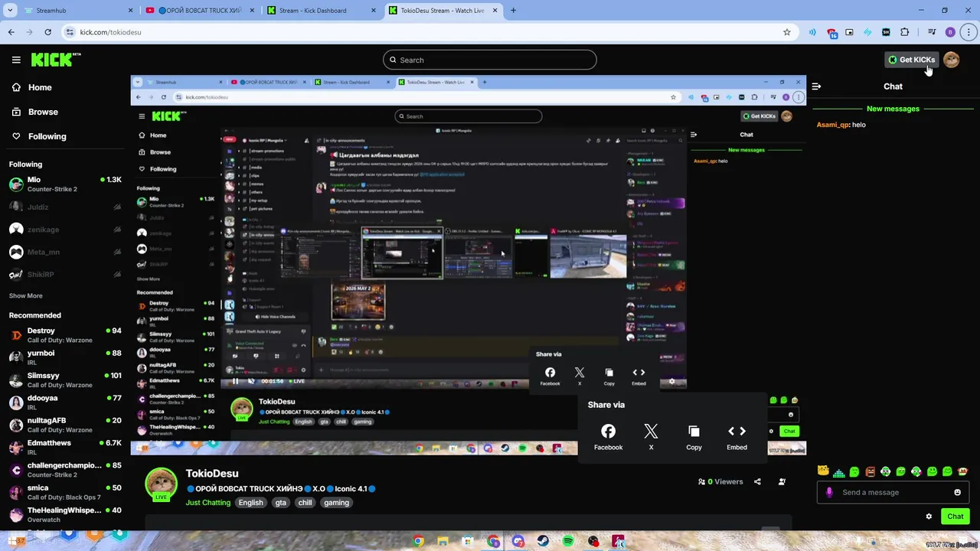The width and height of the screenshot is (980, 551).
Task: Open OBS Studio from the taskbar
Action: click(x=593, y=541)
